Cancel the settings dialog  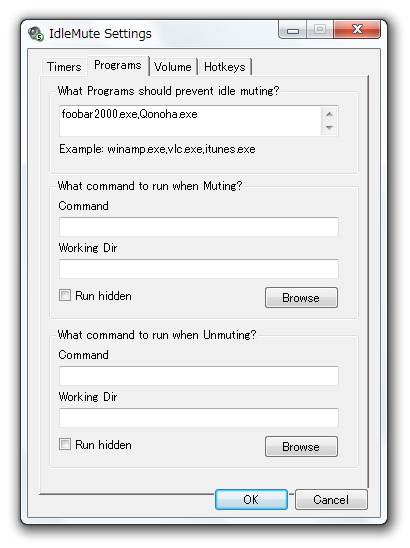(x=331, y=499)
